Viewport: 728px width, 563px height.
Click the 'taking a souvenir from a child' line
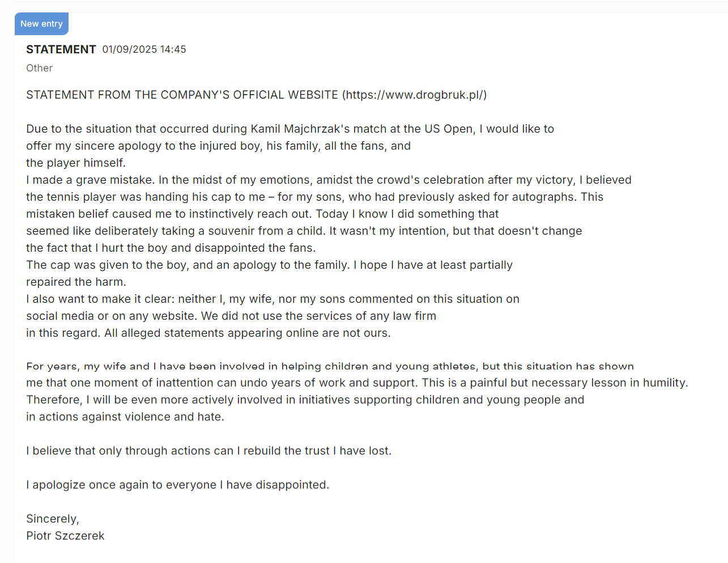click(304, 231)
